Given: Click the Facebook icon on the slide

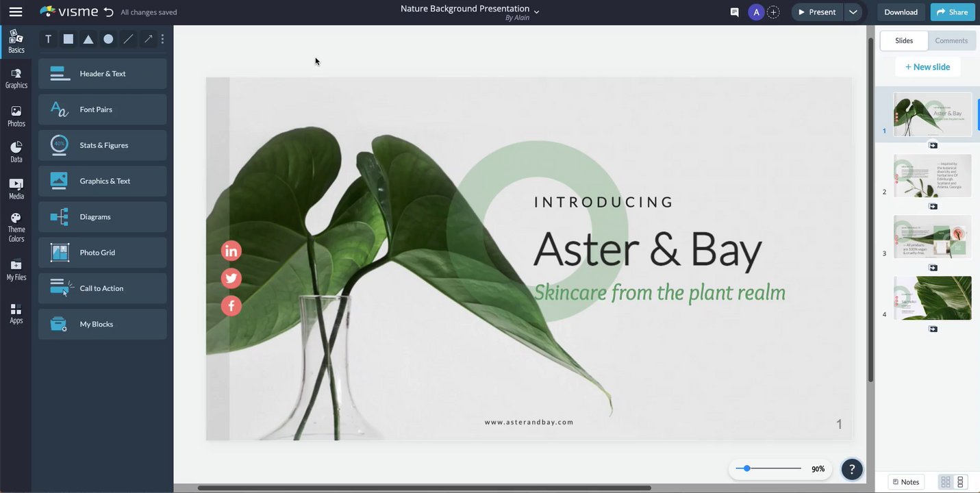Looking at the screenshot, I should point(231,305).
